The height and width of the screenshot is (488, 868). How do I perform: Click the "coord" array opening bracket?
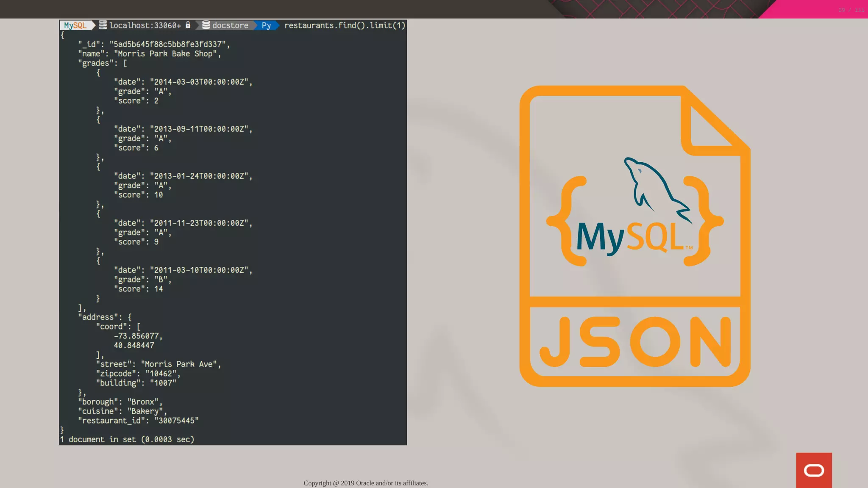[139, 327]
